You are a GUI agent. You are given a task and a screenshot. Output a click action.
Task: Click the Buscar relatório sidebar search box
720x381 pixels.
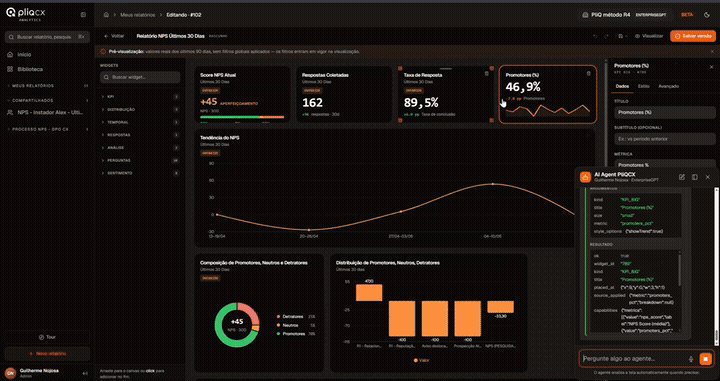coord(47,37)
